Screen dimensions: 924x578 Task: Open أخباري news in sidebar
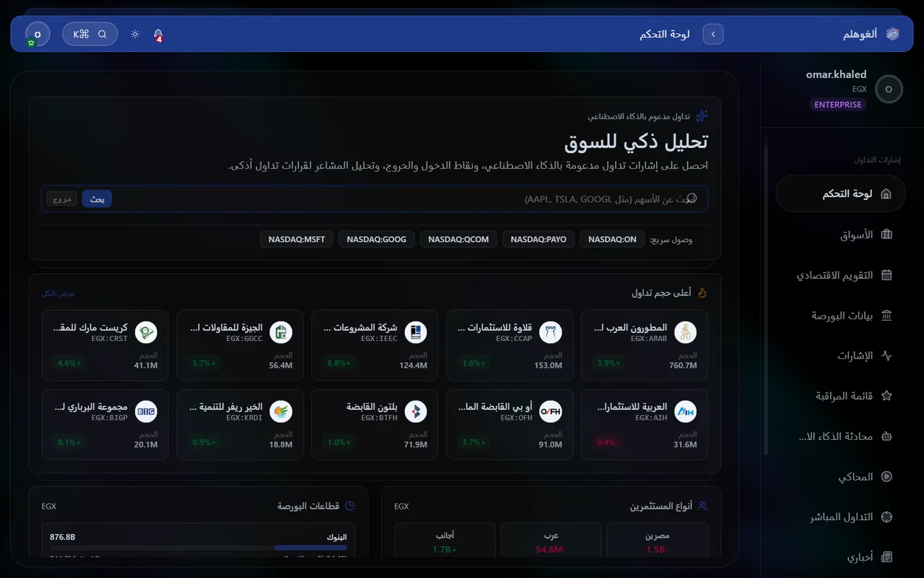pyautogui.click(x=841, y=557)
